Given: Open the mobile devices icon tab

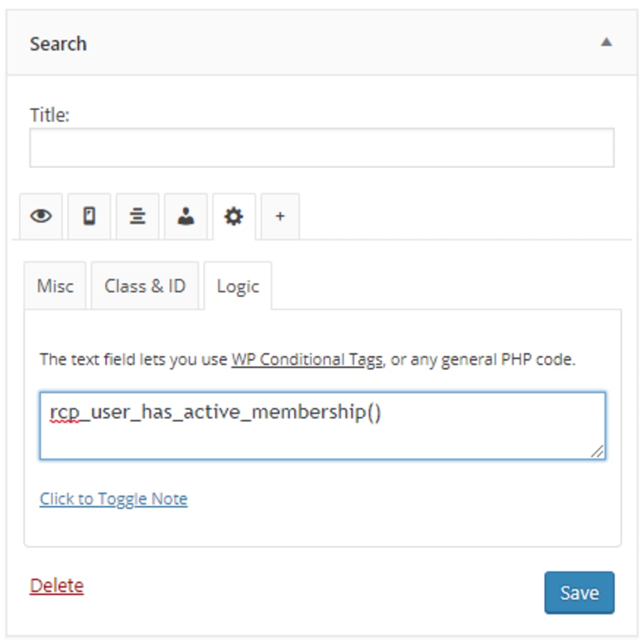Looking at the screenshot, I should click(x=89, y=216).
